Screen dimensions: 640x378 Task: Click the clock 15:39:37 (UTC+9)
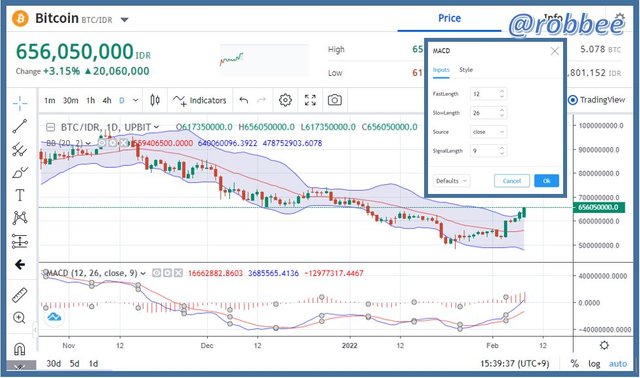tap(515, 363)
